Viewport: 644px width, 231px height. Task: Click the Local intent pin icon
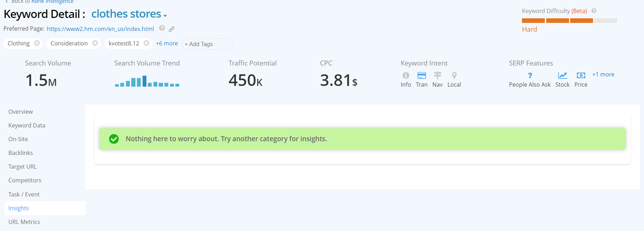[454, 75]
